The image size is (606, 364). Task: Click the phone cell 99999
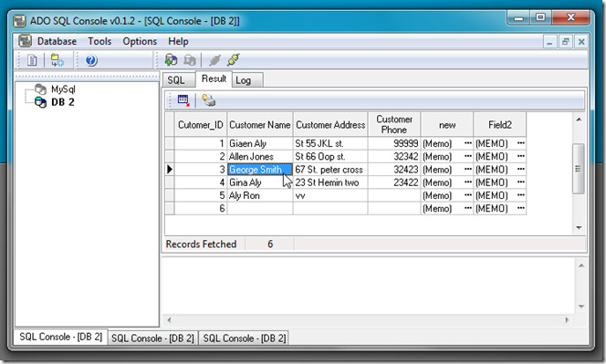point(394,143)
